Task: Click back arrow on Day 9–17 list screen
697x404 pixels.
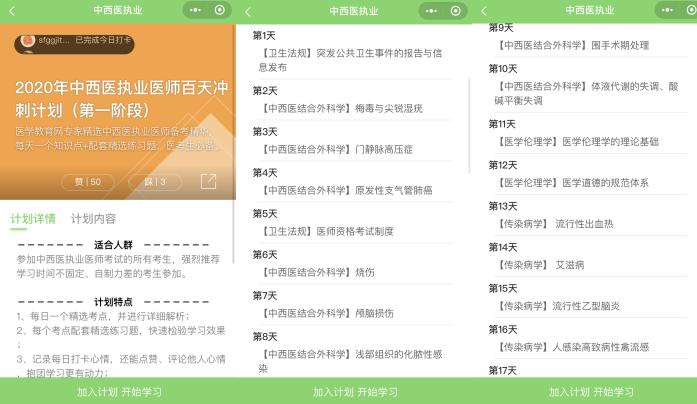Action: (484, 10)
